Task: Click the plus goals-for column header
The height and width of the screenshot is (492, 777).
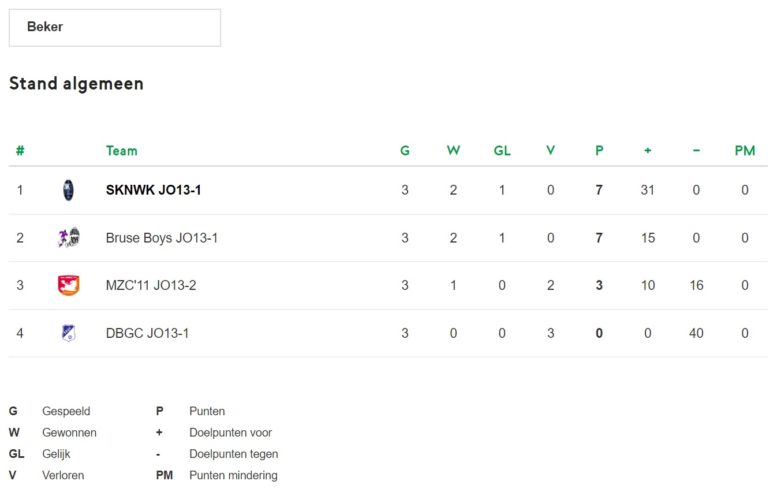Action: click(x=648, y=151)
